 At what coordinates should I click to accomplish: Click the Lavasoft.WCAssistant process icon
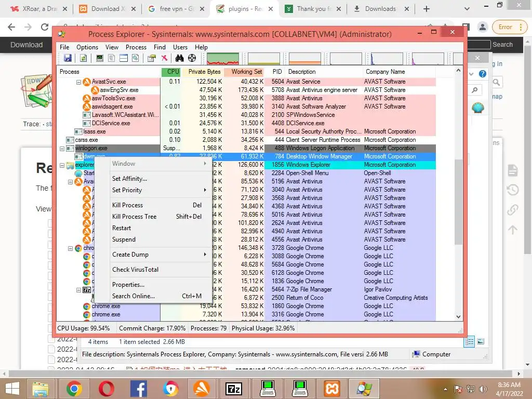point(87,115)
